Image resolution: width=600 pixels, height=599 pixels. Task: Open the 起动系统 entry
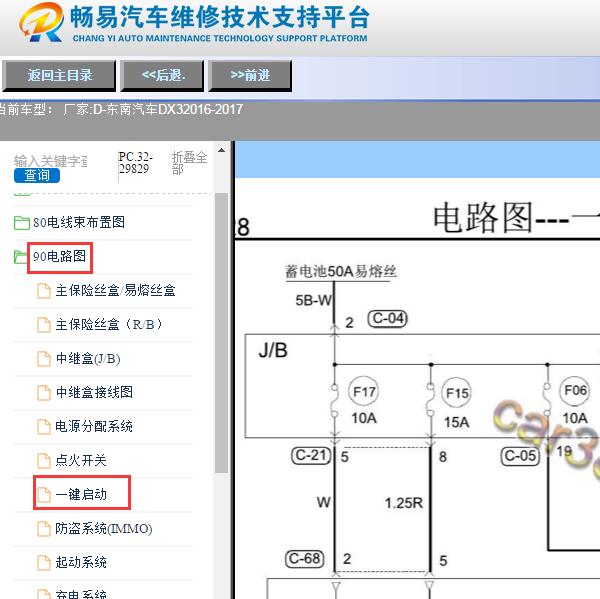(81, 562)
